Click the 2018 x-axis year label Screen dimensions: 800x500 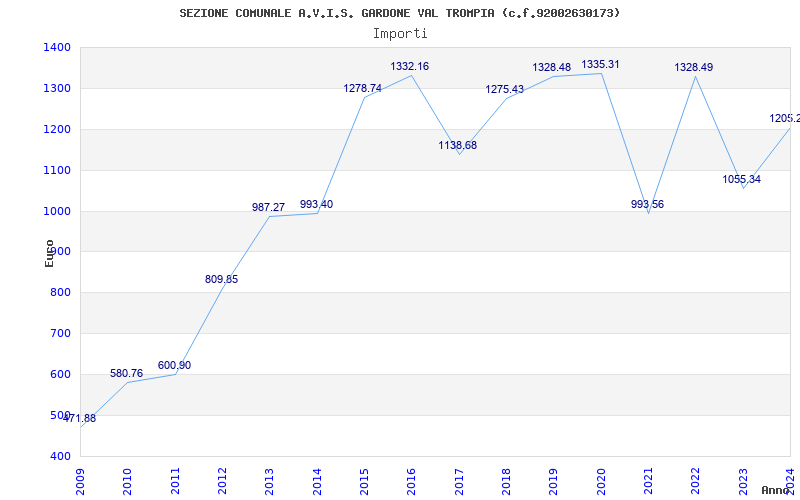coord(506,482)
